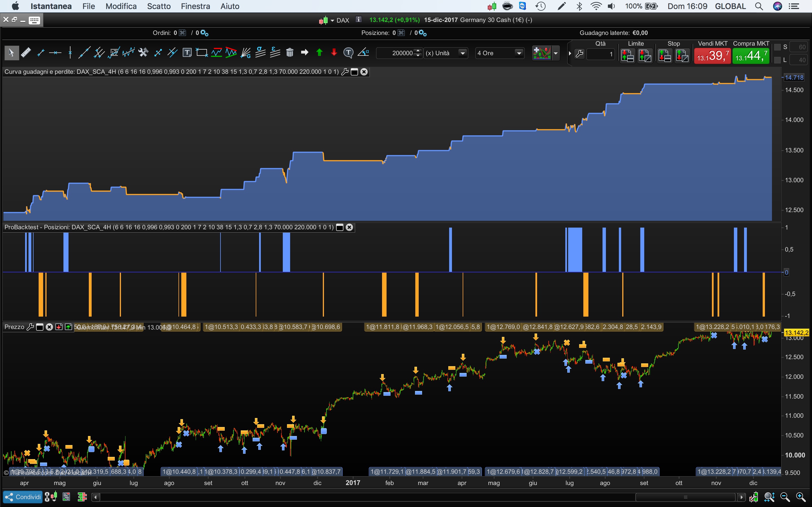The height and width of the screenshot is (507, 812).
Task: Open the Finestra menu
Action: [195, 6]
